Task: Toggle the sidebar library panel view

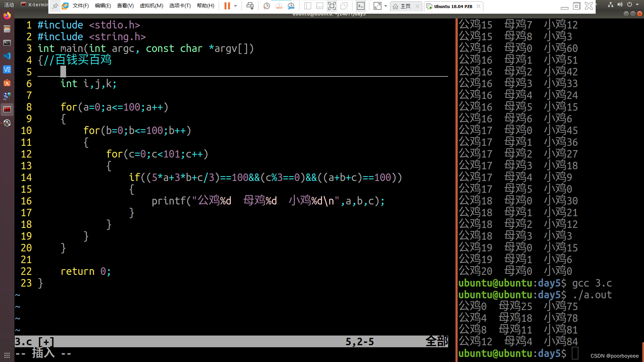Action: (x=308, y=6)
